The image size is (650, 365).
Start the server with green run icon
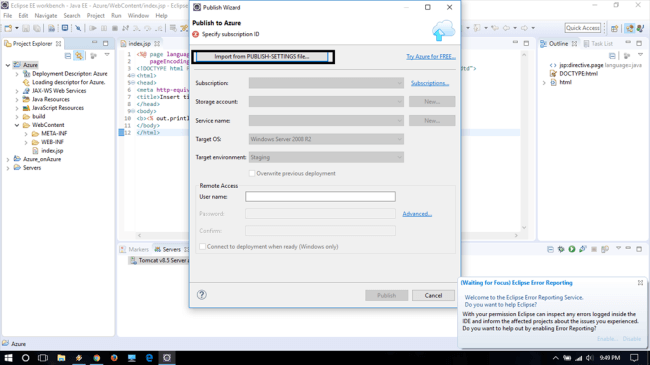tap(572, 249)
